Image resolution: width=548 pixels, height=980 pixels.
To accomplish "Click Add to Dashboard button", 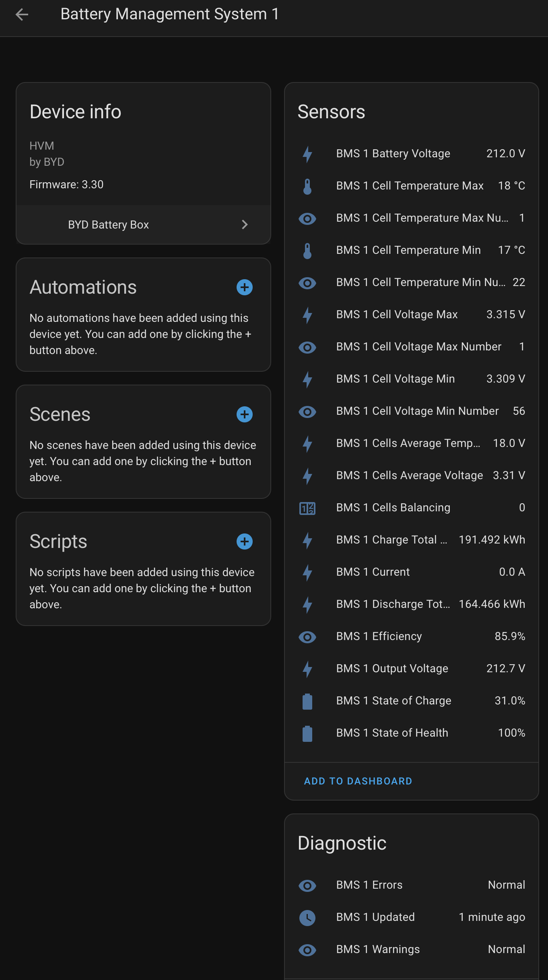I will (358, 781).
